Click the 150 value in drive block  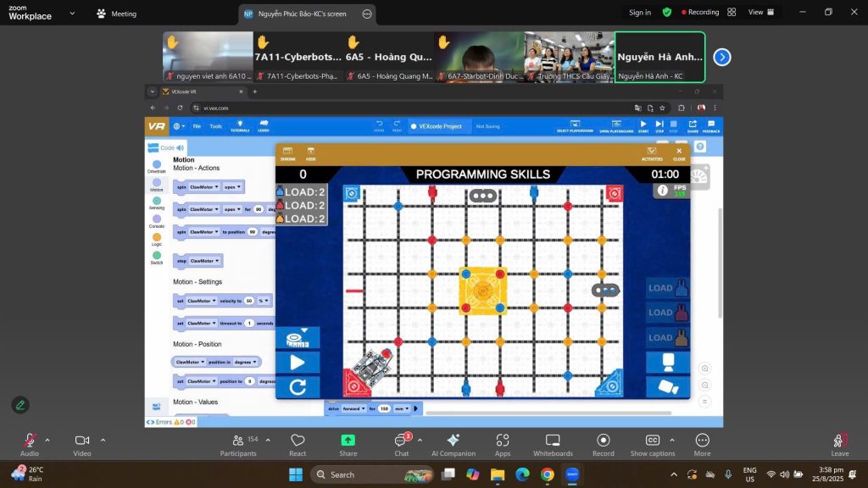[x=384, y=409]
